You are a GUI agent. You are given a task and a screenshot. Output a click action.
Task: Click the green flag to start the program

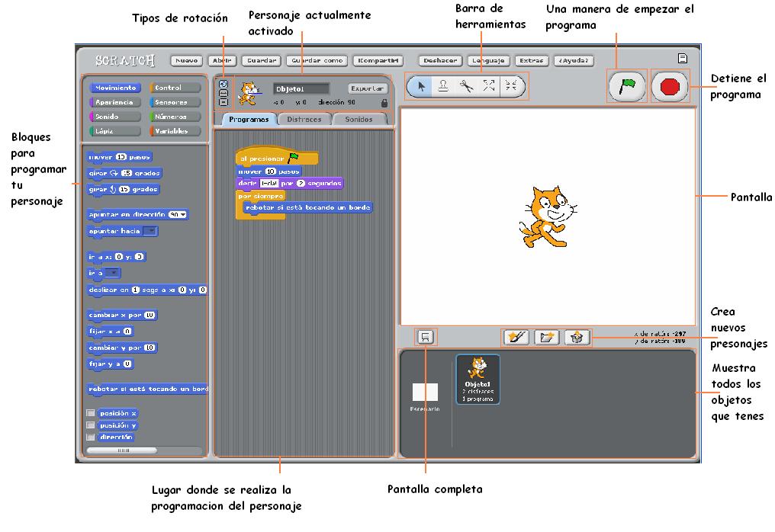(x=625, y=85)
